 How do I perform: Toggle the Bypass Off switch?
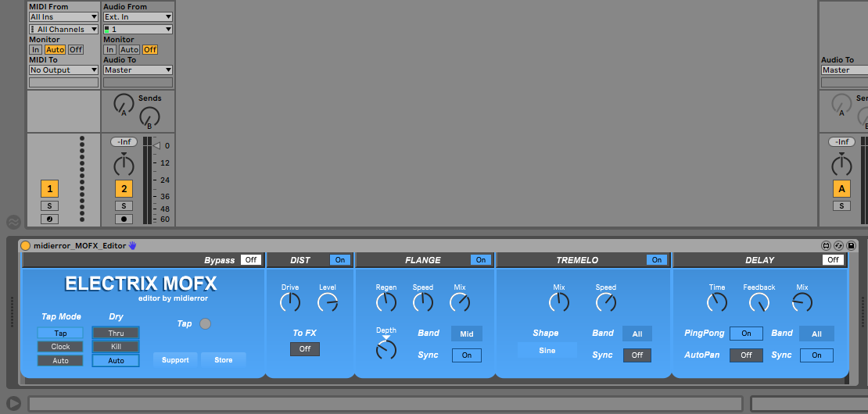click(x=250, y=260)
